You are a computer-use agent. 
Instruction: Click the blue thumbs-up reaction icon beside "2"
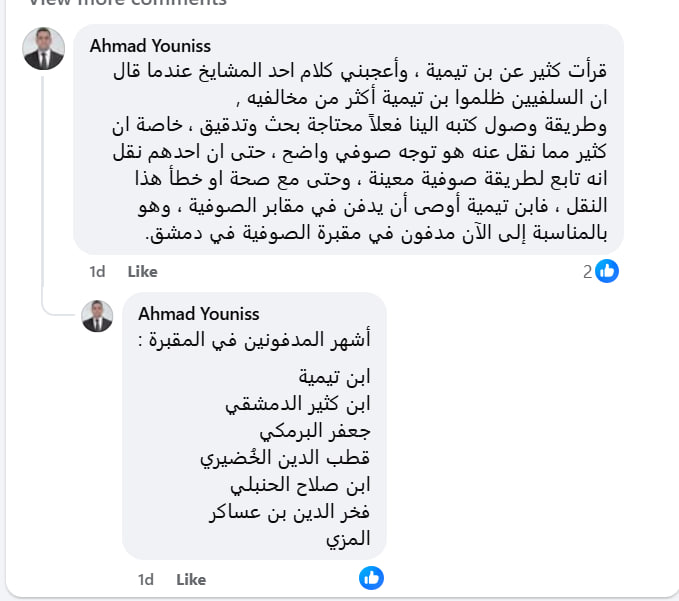[x=607, y=270]
